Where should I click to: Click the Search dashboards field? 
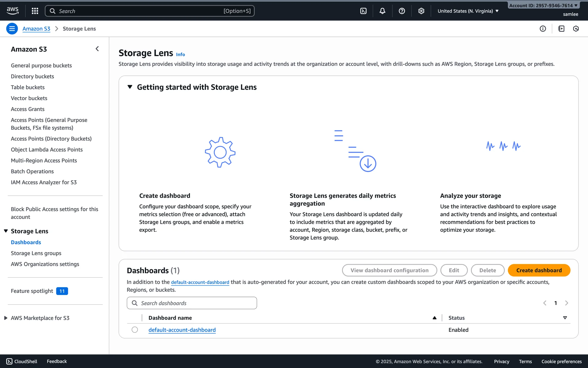pyautogui.click(x=192, y=303)
